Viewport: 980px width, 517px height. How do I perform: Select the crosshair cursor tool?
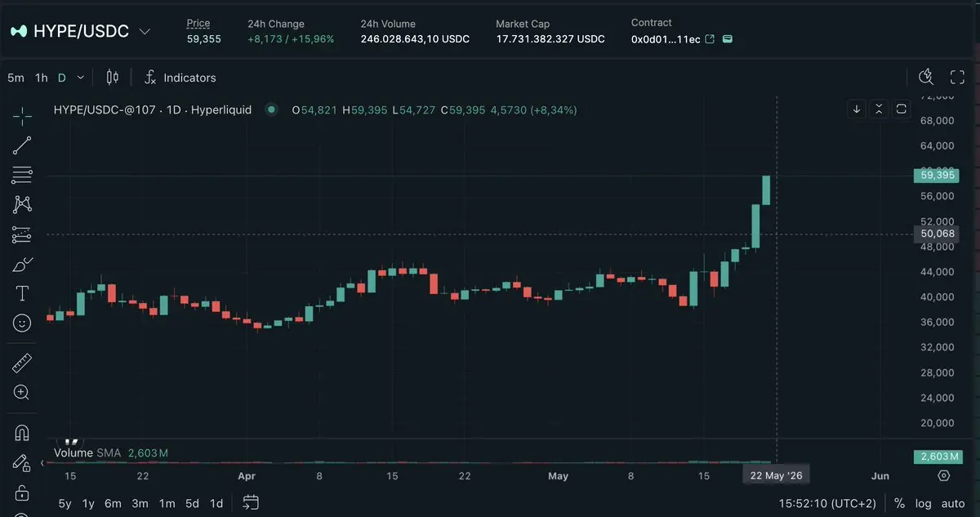click(22, 117)
